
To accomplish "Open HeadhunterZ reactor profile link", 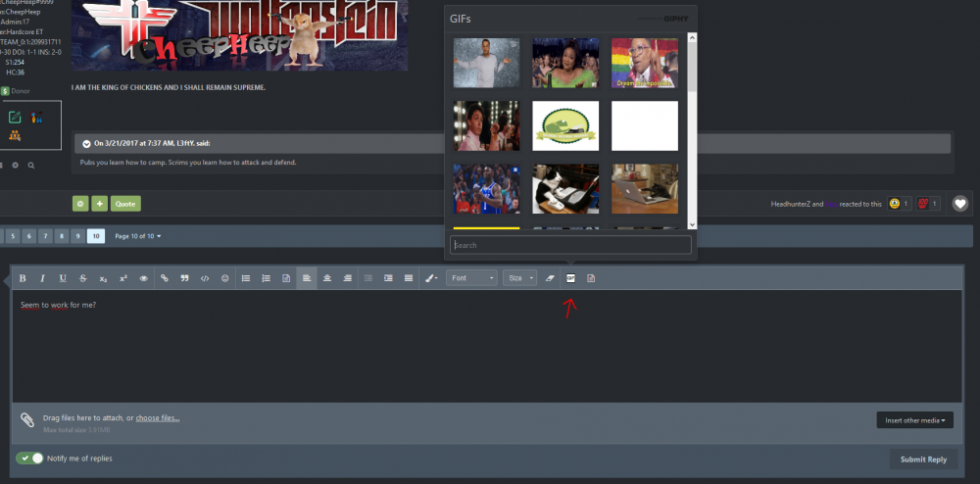I will [791, 204].
